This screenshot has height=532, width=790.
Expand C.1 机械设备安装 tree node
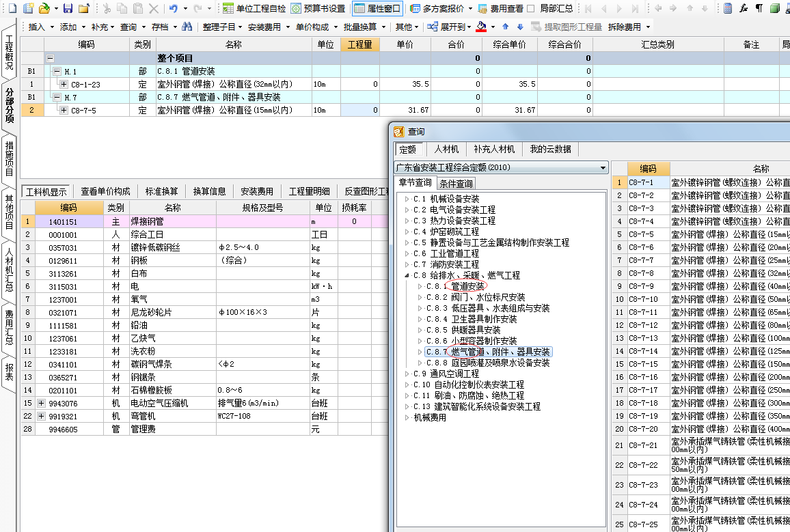pos(407,199)
